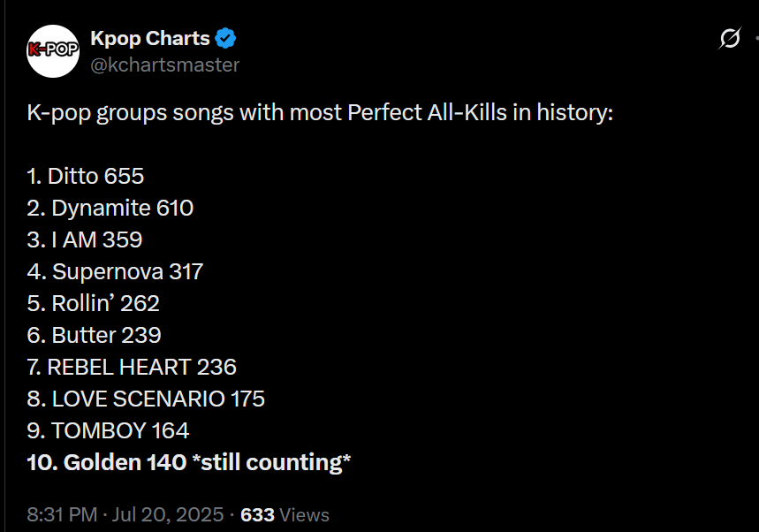Viewport: 759px width, 532px height.
Task: Click the 633 Views count
Action: [x=285, y=514]
